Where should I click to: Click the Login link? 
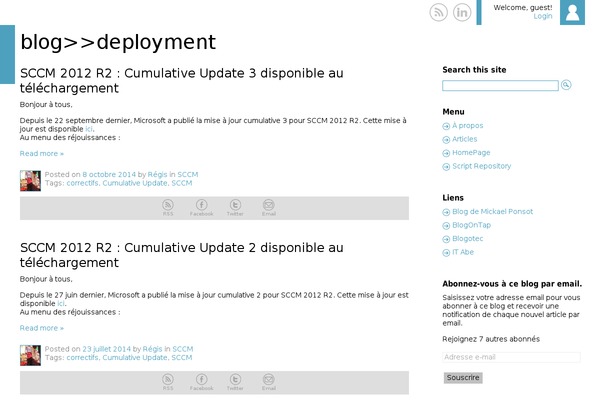543,16
